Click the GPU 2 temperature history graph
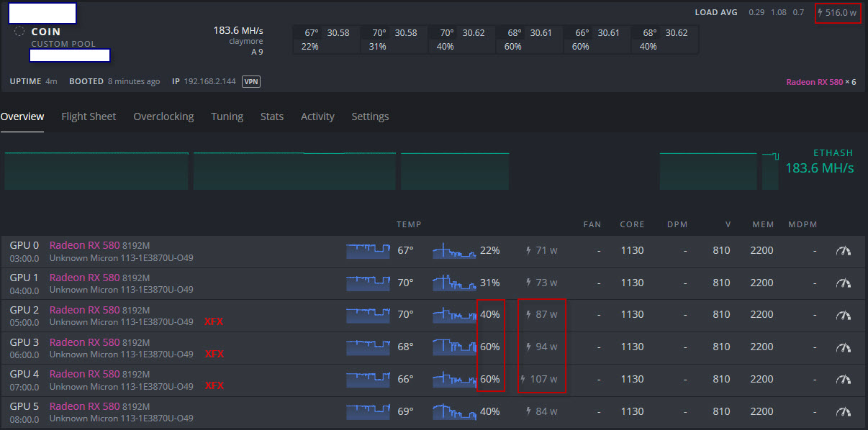 [368, 315]
